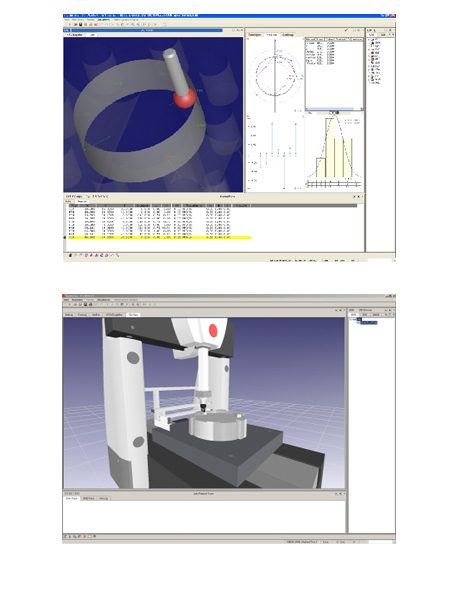
Task: Click the green icon in the machine simulation window toolbar
Action: 150,305
